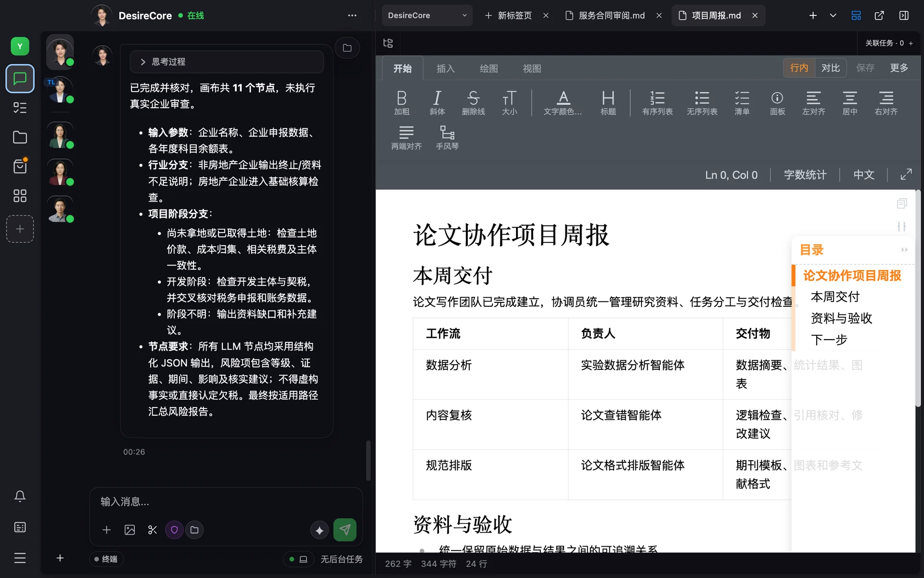This screenshot has height=578, width=924.
Task: Apply bold (加粗) formatting
Action: pyautogui.click(x=402, y=103)
